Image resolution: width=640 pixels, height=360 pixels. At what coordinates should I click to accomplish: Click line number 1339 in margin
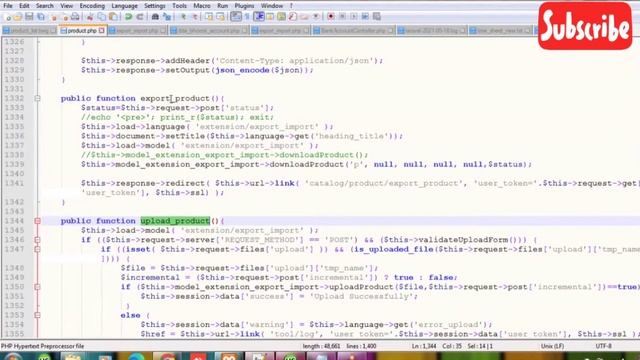pos(16,164)
